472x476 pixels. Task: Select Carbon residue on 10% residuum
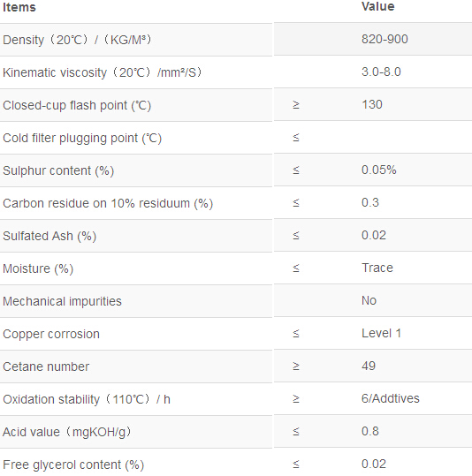click(x=108, y=203)
